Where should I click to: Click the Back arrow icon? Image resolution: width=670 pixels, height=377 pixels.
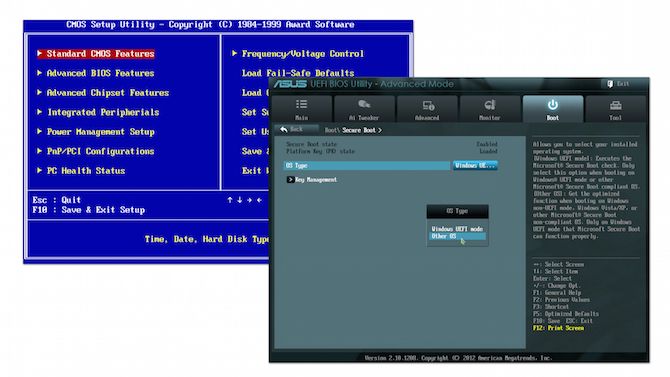click(x=284, y=129)
